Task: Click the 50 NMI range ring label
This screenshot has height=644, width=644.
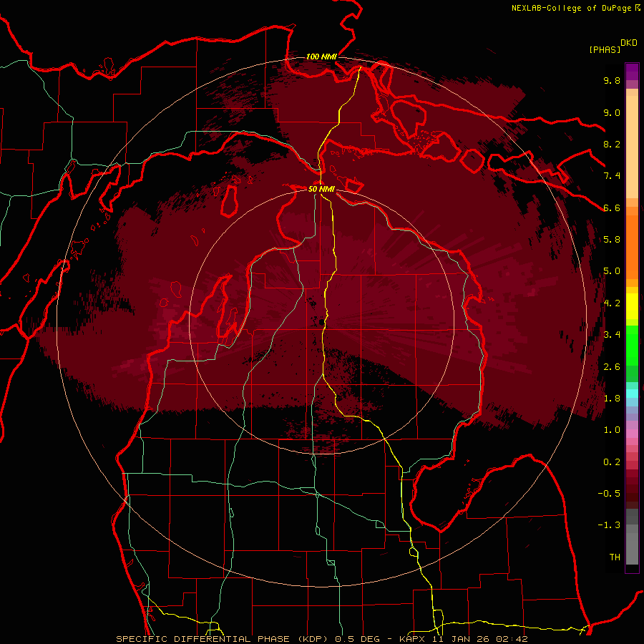Action: point(321,189)
